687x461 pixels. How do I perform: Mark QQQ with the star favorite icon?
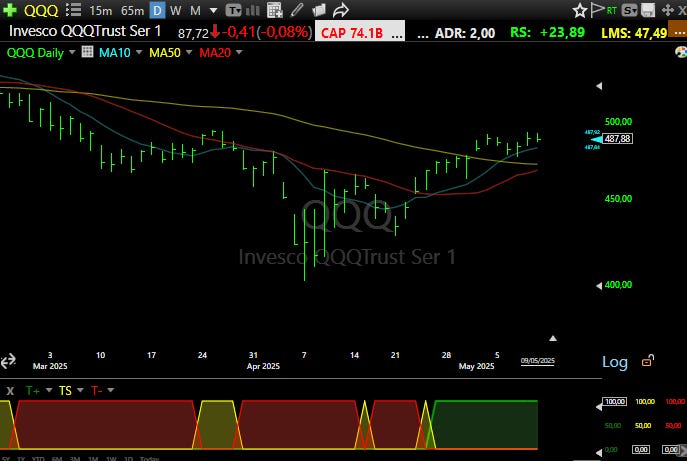click(x=580, y=10)
